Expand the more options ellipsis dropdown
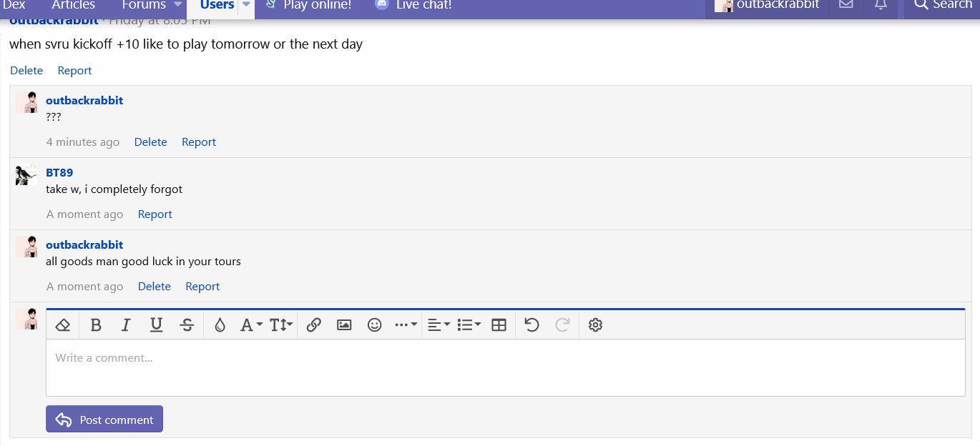The height and width of the screenshot is (446, 980). (x=406, y=325)
